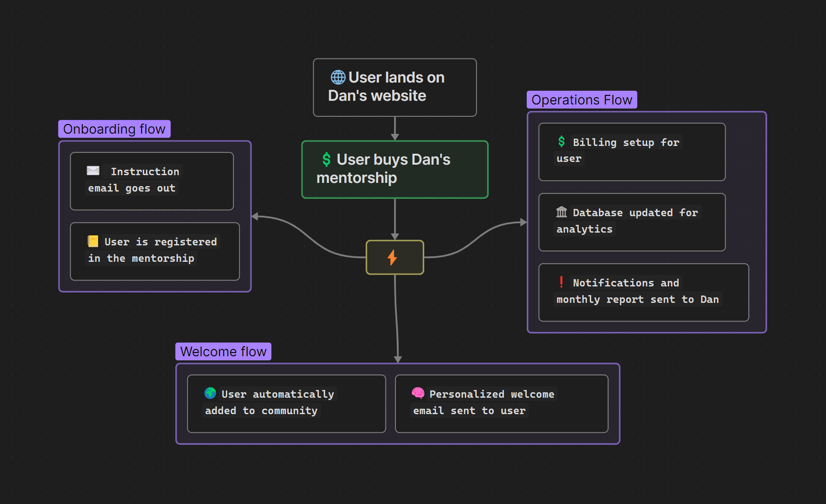Click the brain icon in welcome email card
This screenshot has height=504, width=826.
[418, 393]
